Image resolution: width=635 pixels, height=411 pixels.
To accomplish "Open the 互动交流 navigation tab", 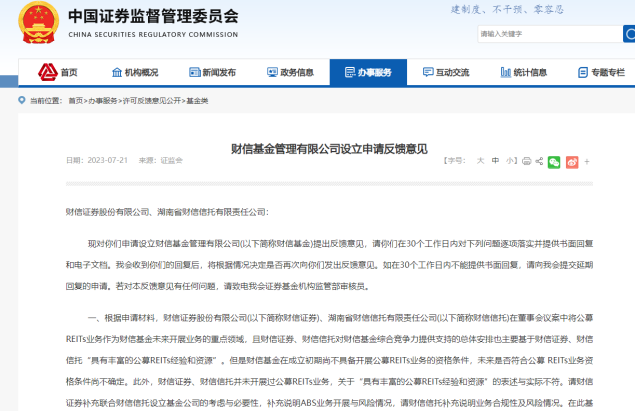I will 446,72.
